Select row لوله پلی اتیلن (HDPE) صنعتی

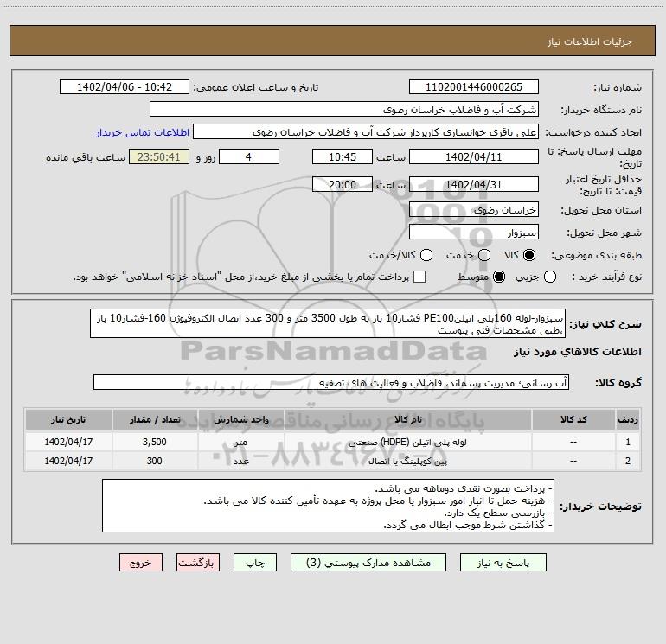point(333,442)
